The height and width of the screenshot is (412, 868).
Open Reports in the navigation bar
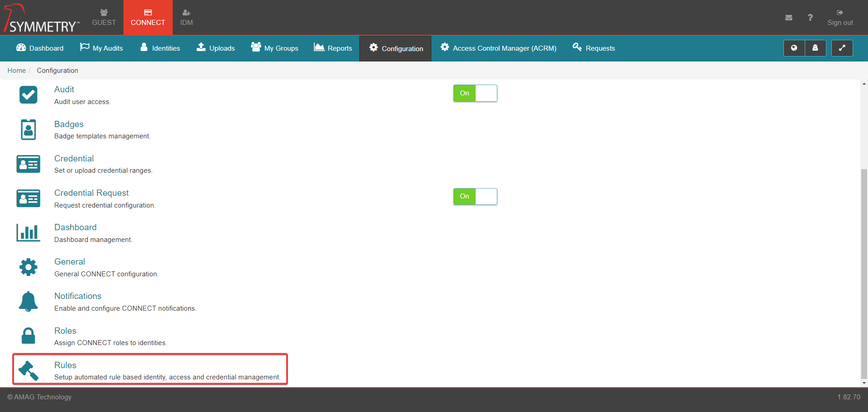pyautogui.click(x=333, y=48)
